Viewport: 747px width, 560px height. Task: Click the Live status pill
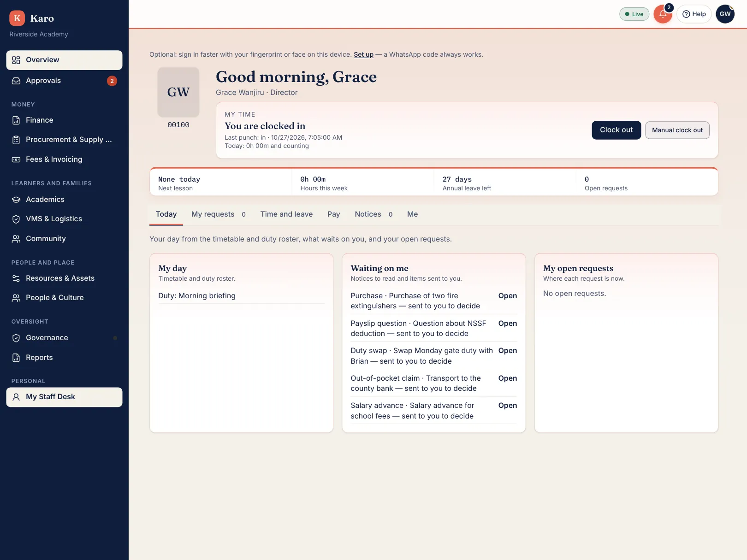[x=634, y=14]
